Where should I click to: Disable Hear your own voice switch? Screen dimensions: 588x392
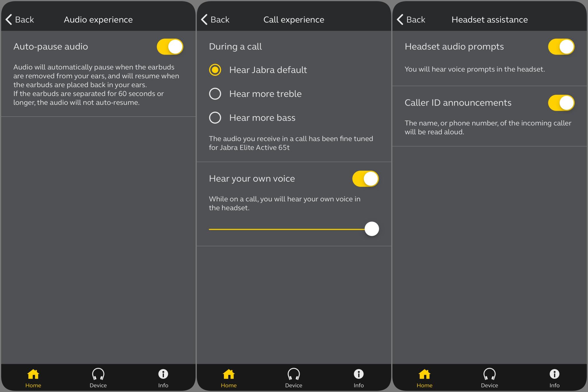365,179
